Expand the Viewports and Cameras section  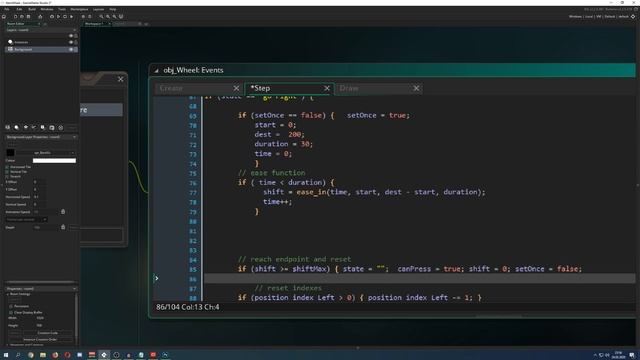pos(7,345)
